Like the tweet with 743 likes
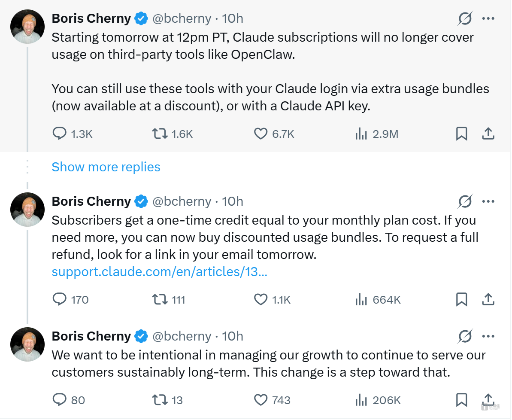 261,400
